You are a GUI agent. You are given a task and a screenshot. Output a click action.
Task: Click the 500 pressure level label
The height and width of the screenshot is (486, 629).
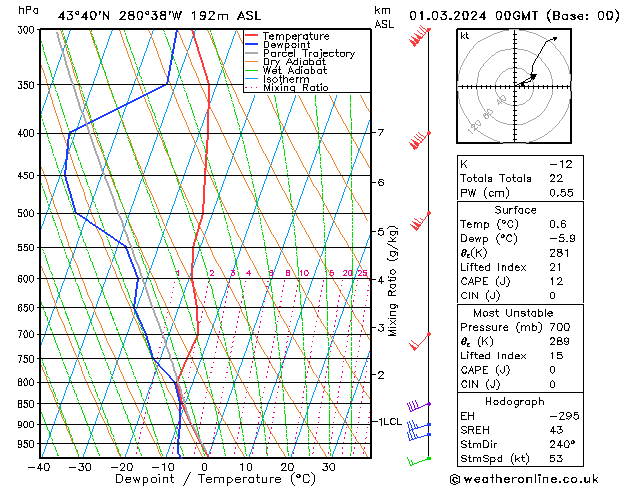pos(26,213)
